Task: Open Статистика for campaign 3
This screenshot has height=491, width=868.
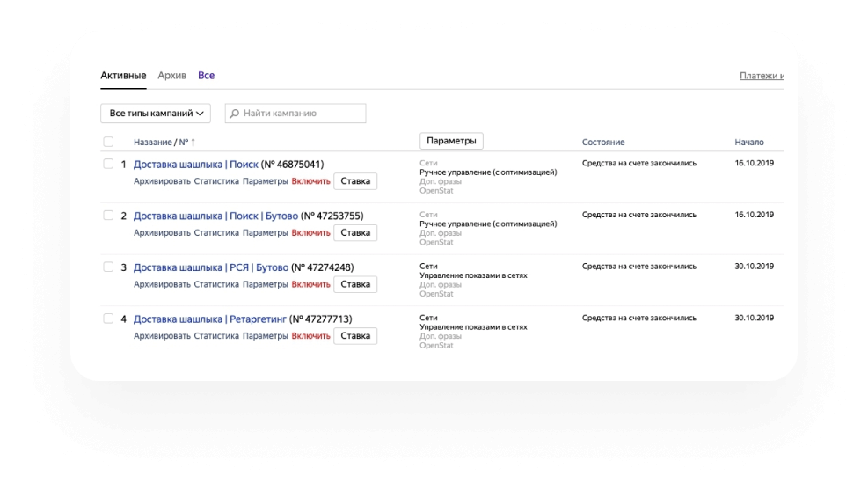Action: [216, 284]
